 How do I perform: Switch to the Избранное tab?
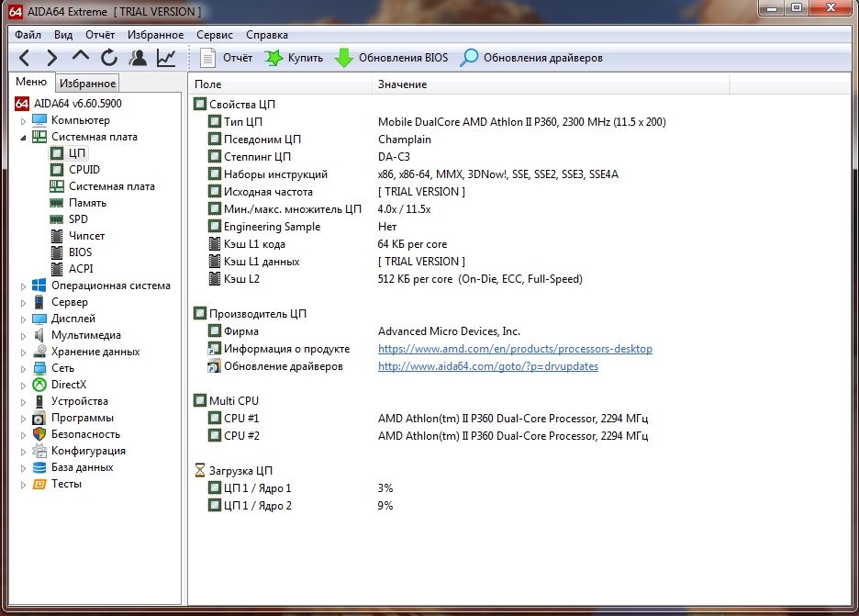tap(88, 84)
